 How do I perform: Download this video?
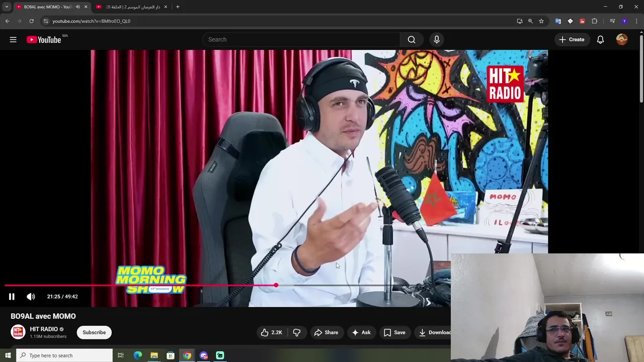point(434,332)
